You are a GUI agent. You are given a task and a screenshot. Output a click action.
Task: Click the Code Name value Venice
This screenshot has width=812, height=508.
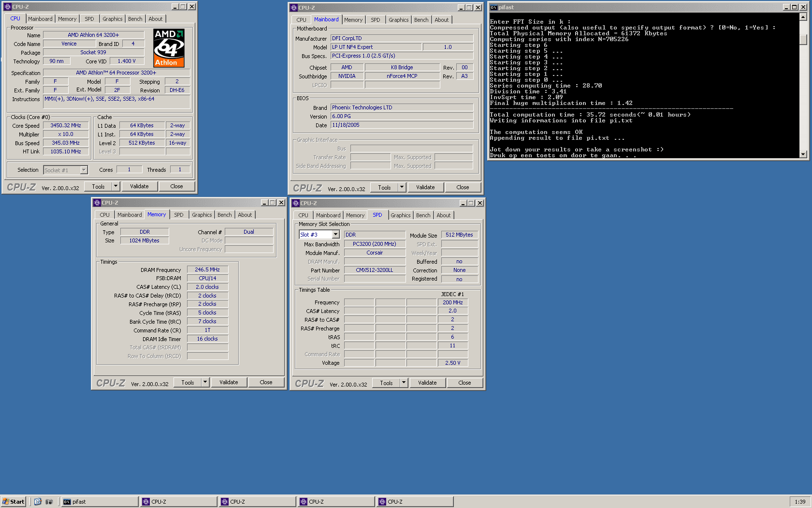tap(69, 44)
